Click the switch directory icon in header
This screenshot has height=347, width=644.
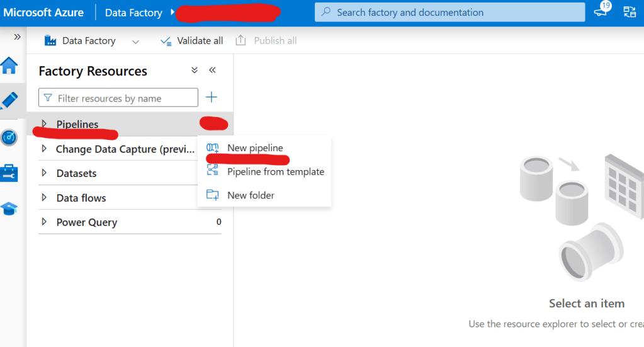[x=630, y=12]
